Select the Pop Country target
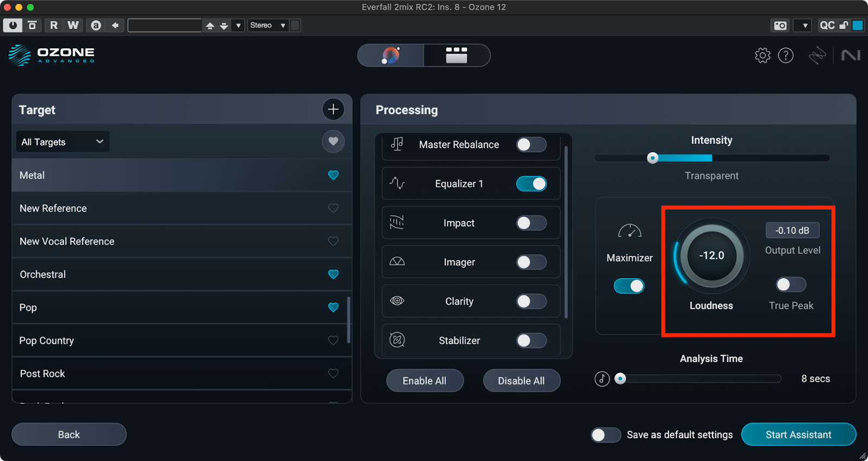 pyautogui.click(x=47, y=341)
